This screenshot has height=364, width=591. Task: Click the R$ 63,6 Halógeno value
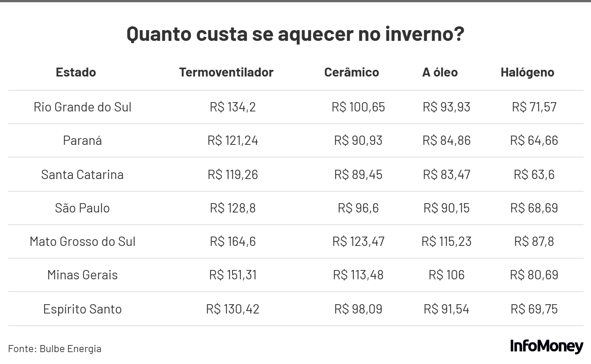(x=534, y=175)
